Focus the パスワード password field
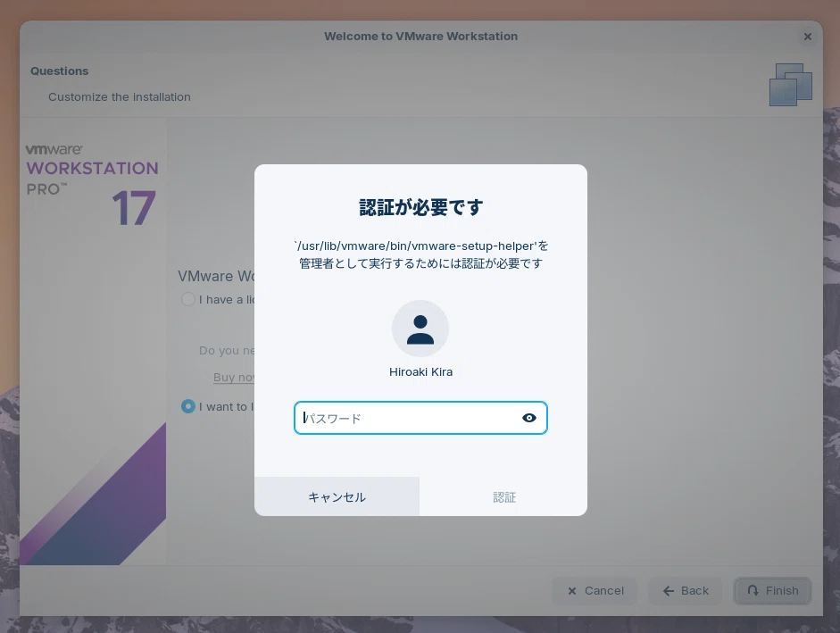This screenshot has width=840, height=633. pos(420,418)
